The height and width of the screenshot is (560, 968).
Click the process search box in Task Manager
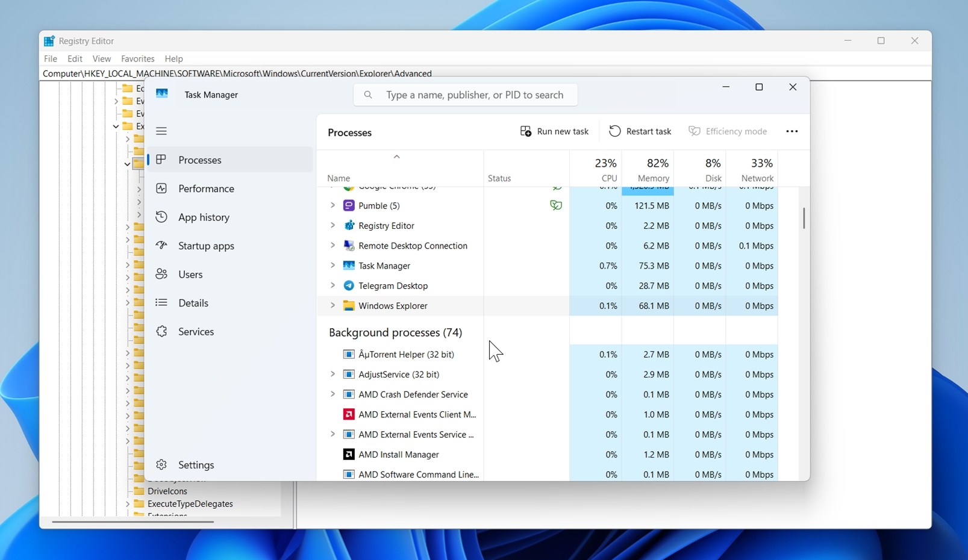pyautogui.click(x=465, y=95)
